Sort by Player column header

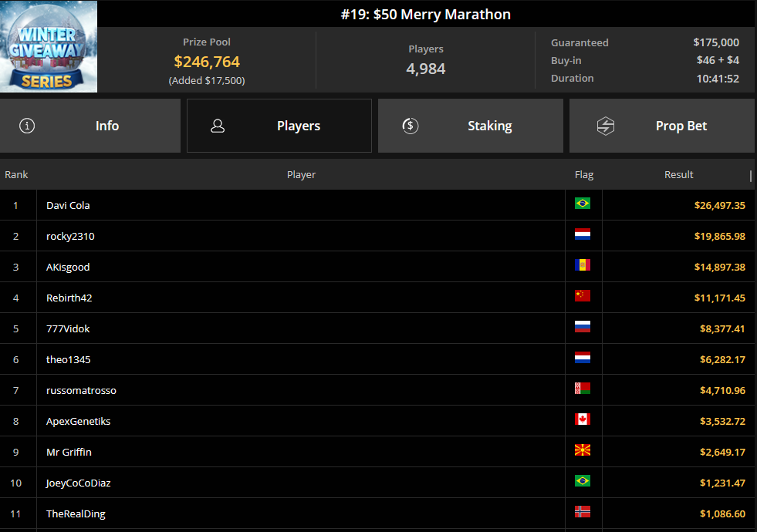click(x=301, y=174)
